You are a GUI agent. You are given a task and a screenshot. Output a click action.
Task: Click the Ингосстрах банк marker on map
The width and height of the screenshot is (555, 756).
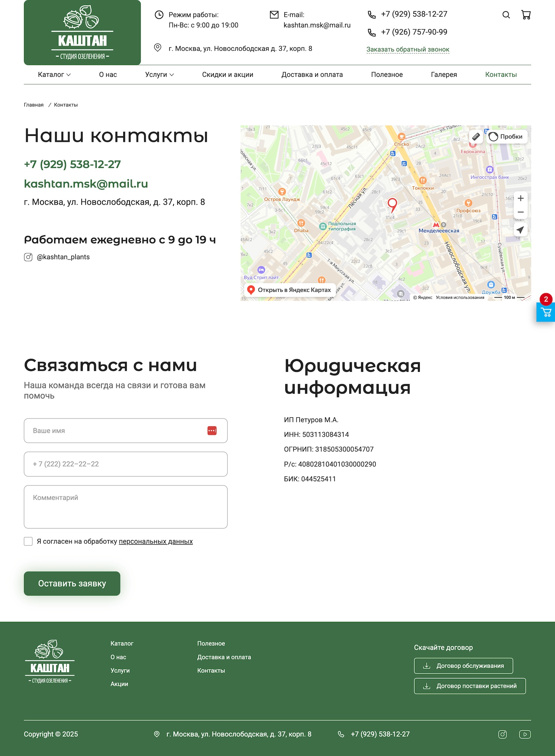(490, 170)
